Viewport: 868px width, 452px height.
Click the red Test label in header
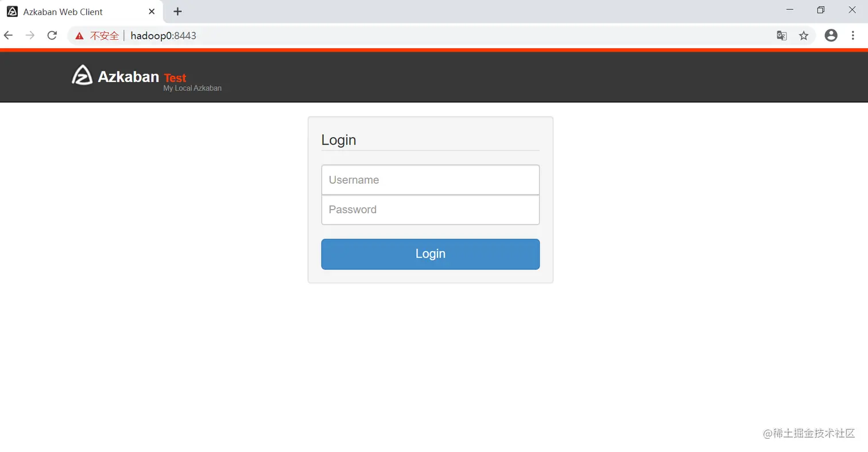175,78
